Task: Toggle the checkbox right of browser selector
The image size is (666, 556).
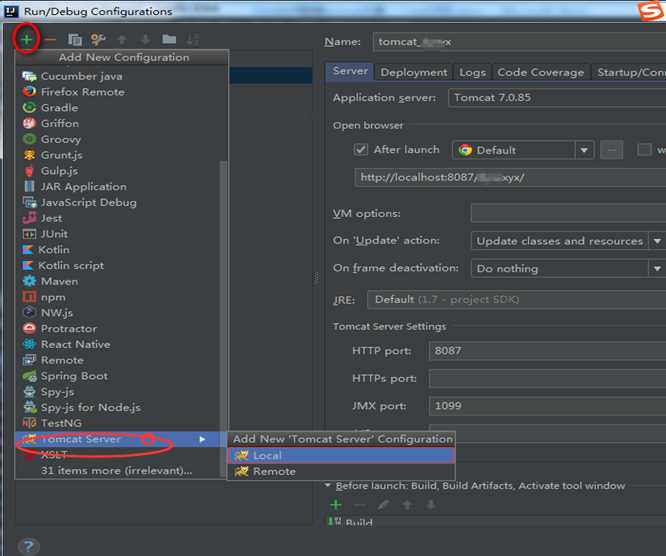Action: coord(644,150)
